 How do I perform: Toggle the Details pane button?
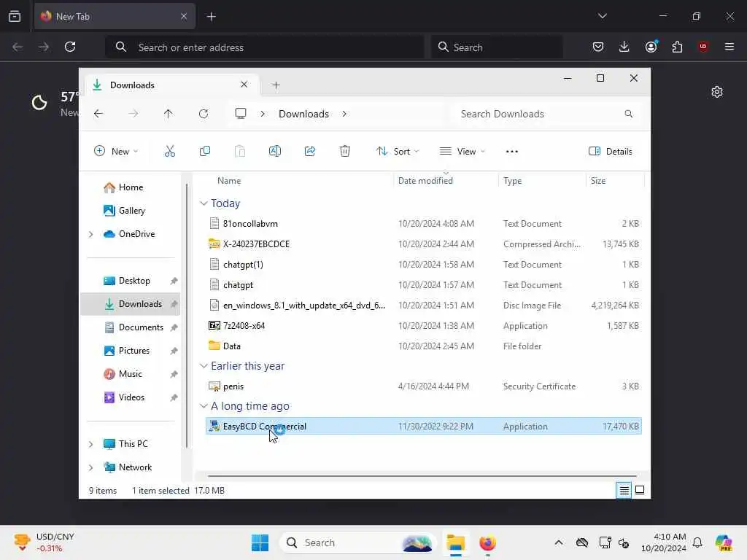[x=611, y=152]
